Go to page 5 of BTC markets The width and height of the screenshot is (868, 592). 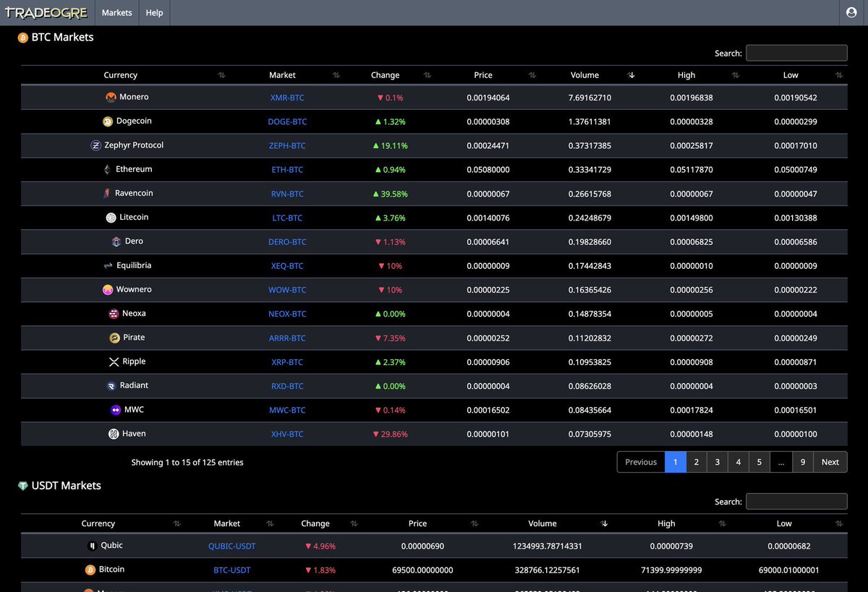pos(759,462)
